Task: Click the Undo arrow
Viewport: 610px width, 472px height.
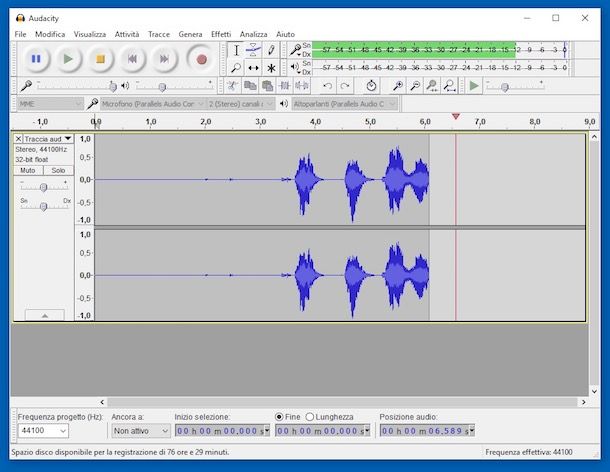Action: (x=328, y=86)
